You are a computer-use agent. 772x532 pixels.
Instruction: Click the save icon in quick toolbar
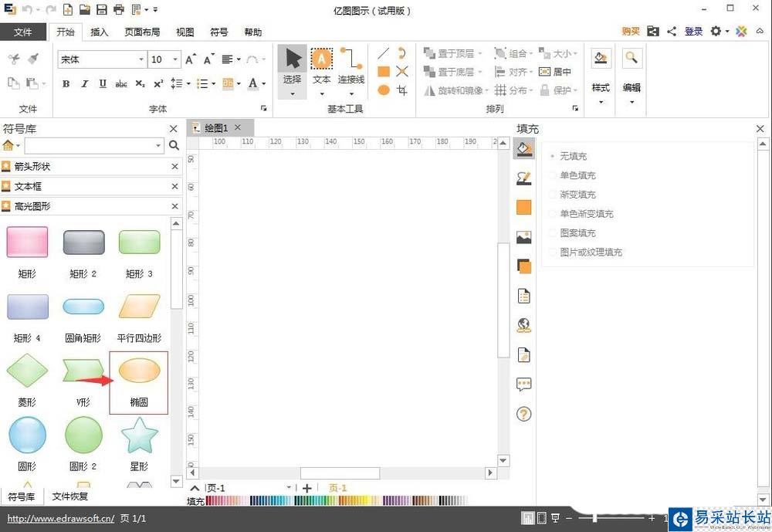pyautogui.click(x=101, y=9)
